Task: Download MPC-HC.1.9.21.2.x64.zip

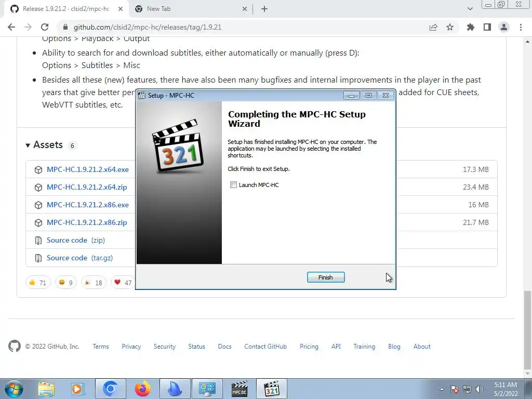Action: [87, 187]
